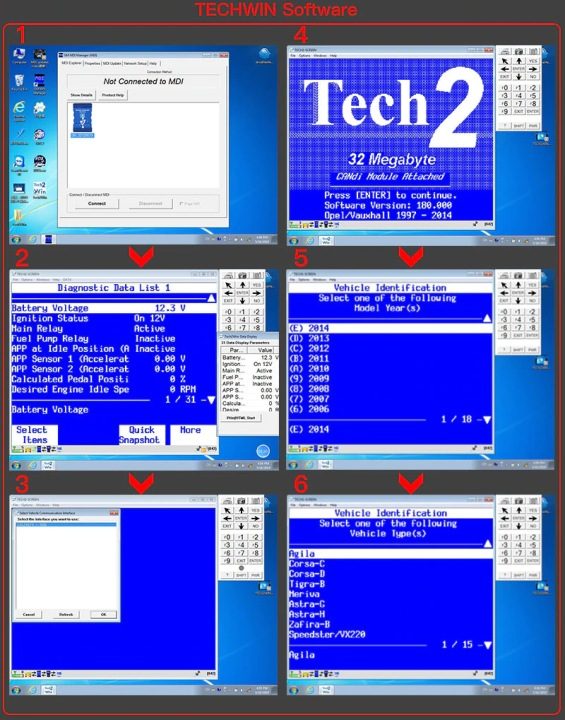
Task: Open Computer desktop icon in panel 1
Action: 19,55
